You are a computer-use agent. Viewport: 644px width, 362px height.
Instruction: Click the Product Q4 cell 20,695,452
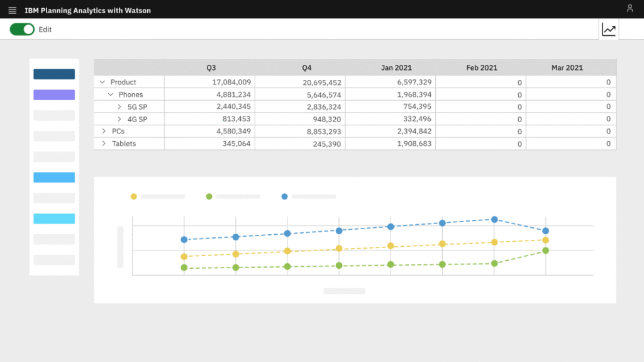point(300,82)
